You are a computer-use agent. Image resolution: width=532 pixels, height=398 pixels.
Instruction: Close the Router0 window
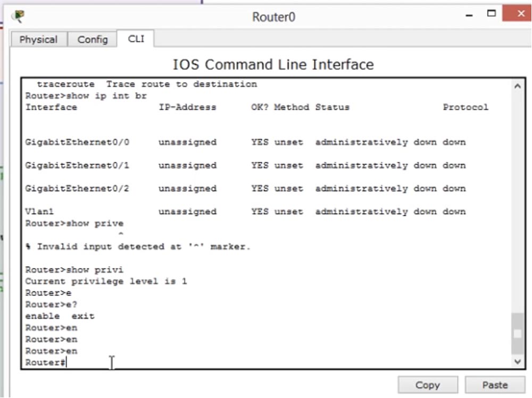click(517, 14)
